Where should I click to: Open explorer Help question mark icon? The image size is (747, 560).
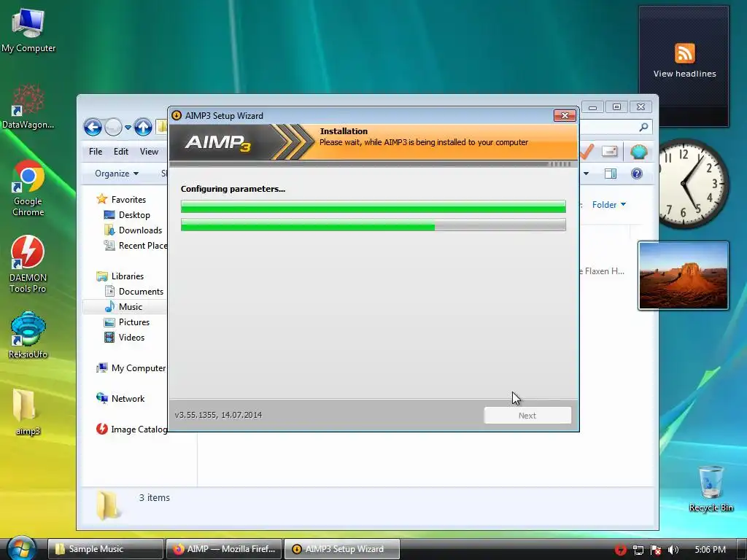pos(636,174)
